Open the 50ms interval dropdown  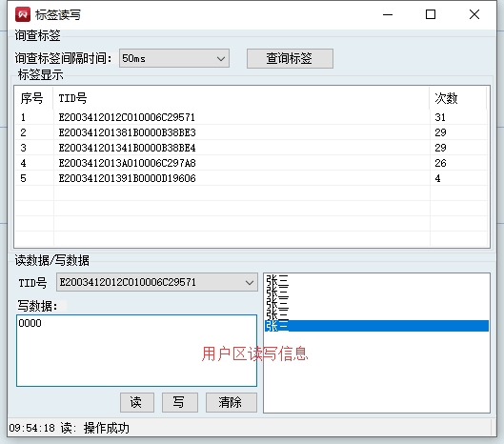(x=174, y=58)
